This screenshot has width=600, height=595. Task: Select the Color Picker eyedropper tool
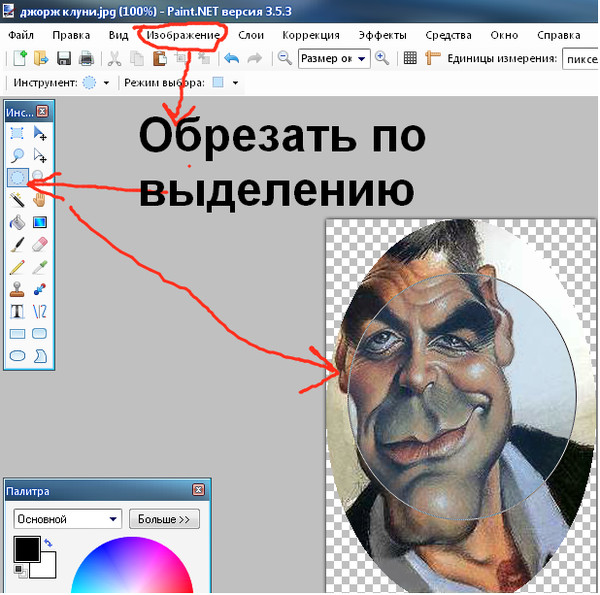pos(39,267)
